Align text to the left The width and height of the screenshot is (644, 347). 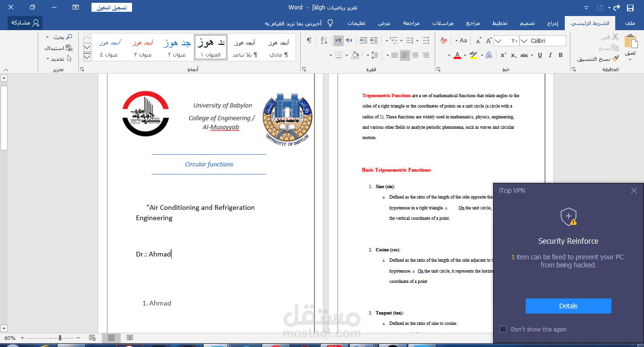click(405, 55)
